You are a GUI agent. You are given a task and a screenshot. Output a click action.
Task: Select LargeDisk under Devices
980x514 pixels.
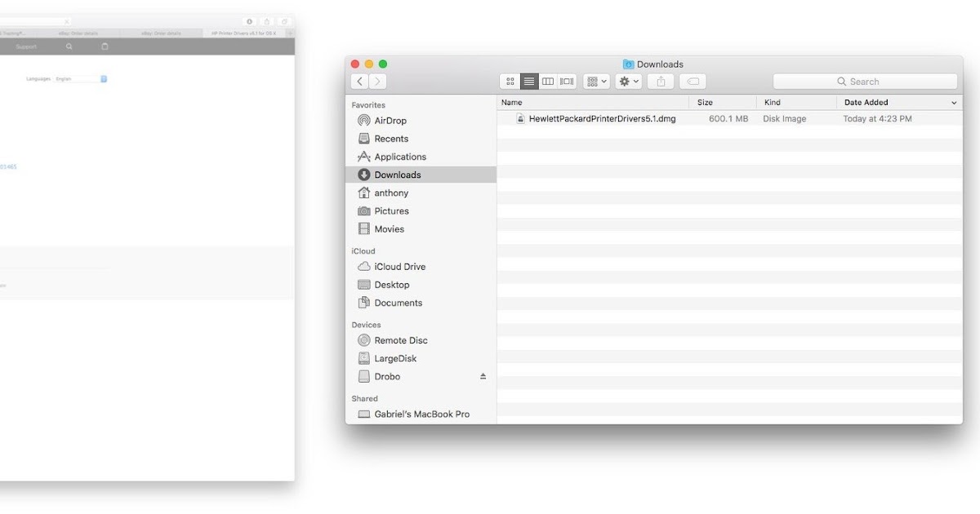pos(421,358)
